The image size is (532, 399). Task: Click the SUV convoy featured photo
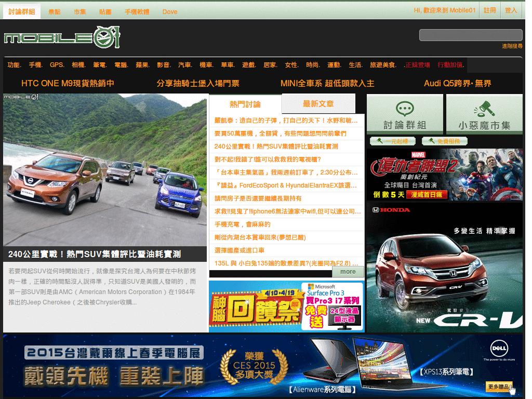tap(105, 170)
